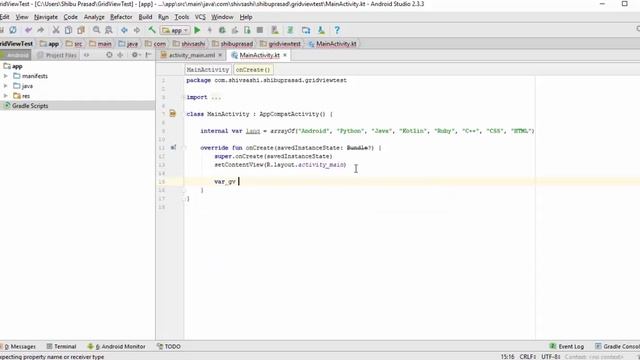Image resolution: width=640 pixels, height=360 pixels.
Task: Click the Paste toolbar icon
Action: click(81, 30)
